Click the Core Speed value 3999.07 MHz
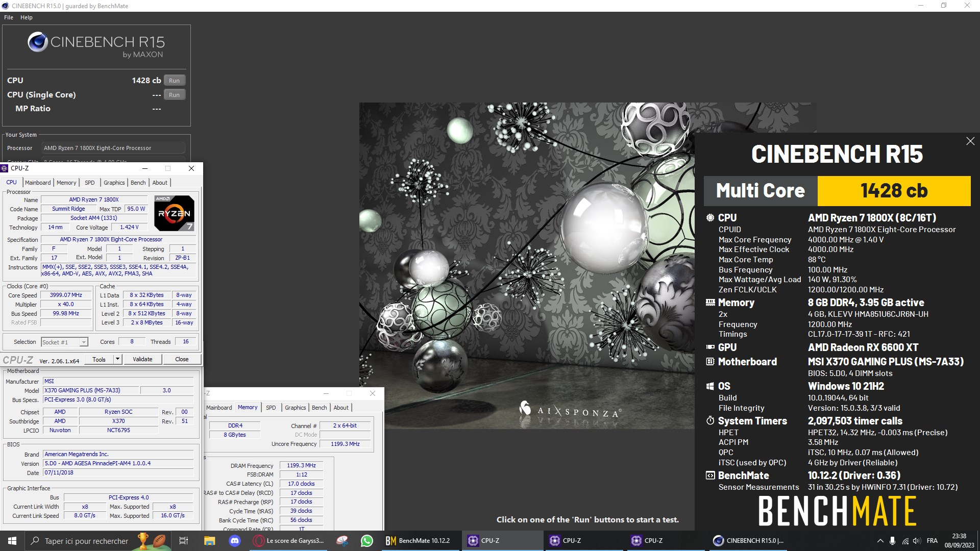The width and height of the screenshot is (980, 551). (66, 295)
